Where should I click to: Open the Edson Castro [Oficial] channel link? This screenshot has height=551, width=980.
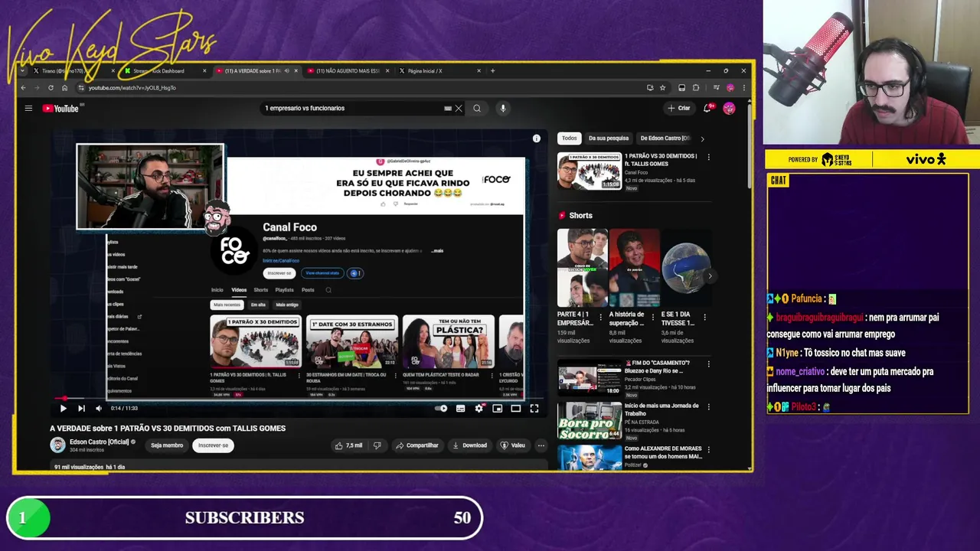(x=99, y=442)
